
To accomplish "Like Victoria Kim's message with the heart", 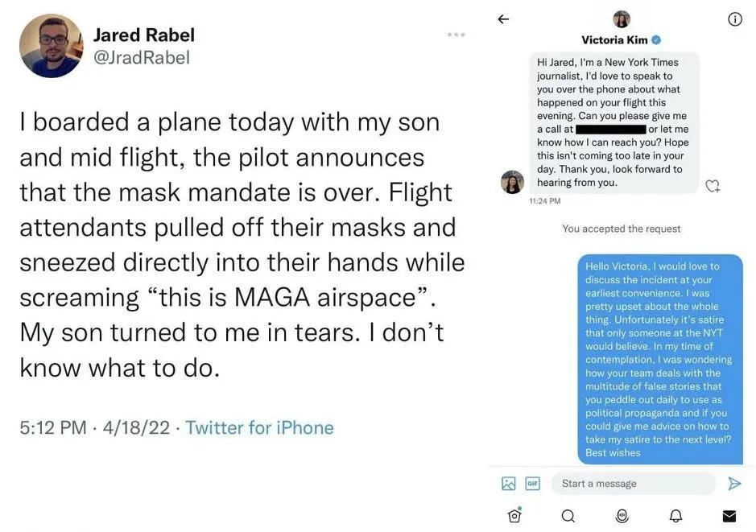I will click(x=713, y=186).
